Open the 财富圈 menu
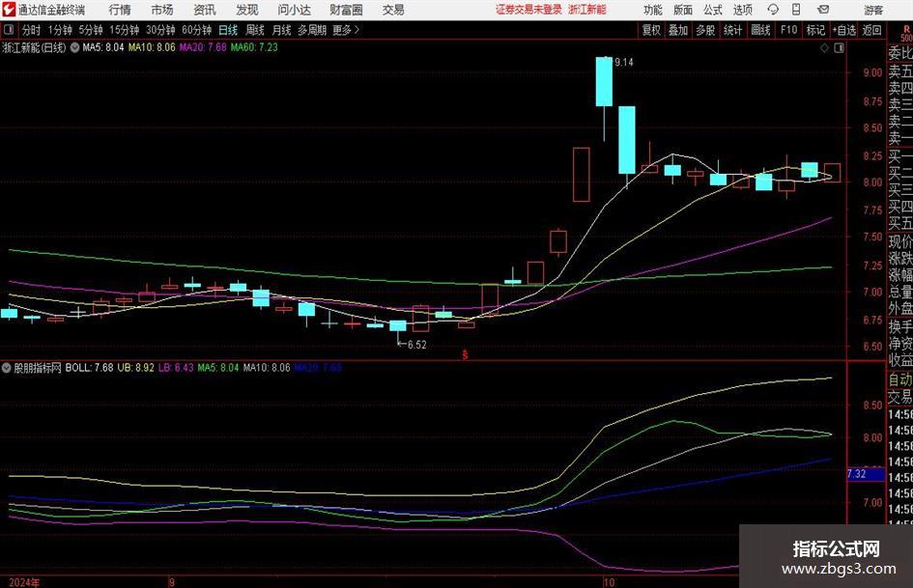Viewport: 913px width, 588px height. click(346, 10)
